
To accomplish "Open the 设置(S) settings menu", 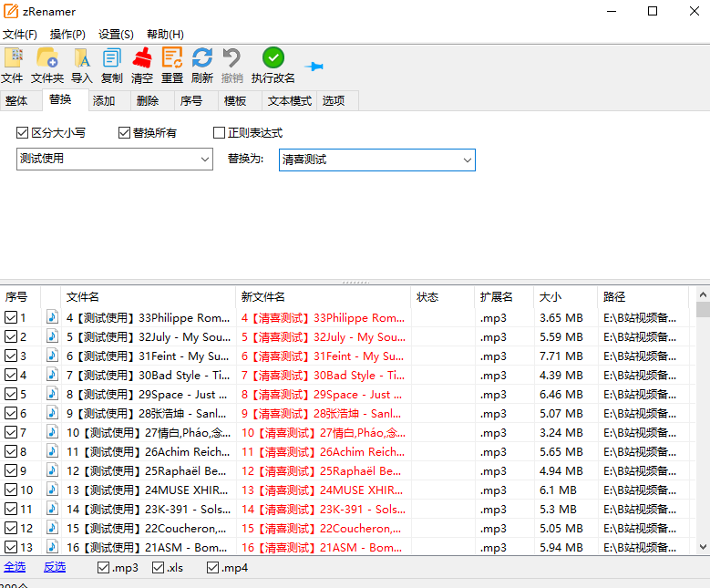I will pos(116,35).
